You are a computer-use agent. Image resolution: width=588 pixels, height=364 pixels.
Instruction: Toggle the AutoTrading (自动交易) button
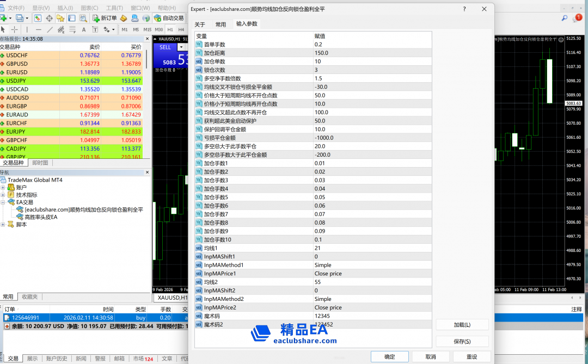pos(169,18)
